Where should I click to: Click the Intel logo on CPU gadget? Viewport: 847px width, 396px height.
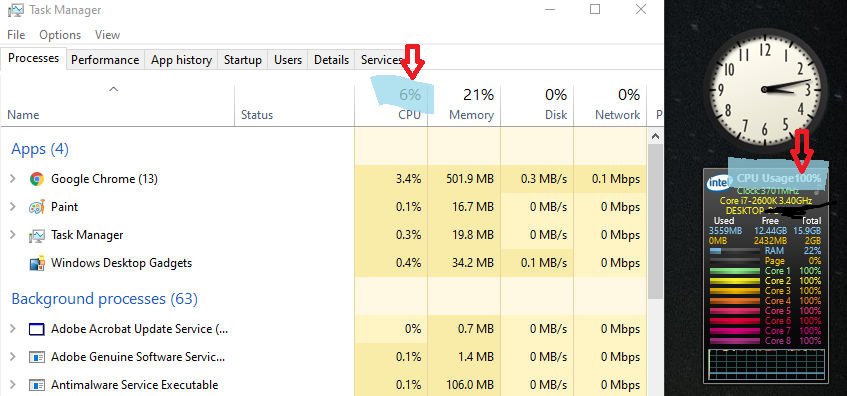tap(718, 183)
